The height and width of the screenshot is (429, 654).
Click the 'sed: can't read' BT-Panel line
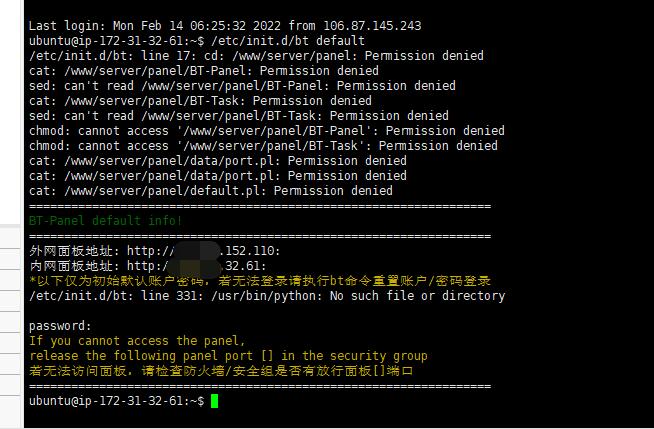tap(242, 86)
